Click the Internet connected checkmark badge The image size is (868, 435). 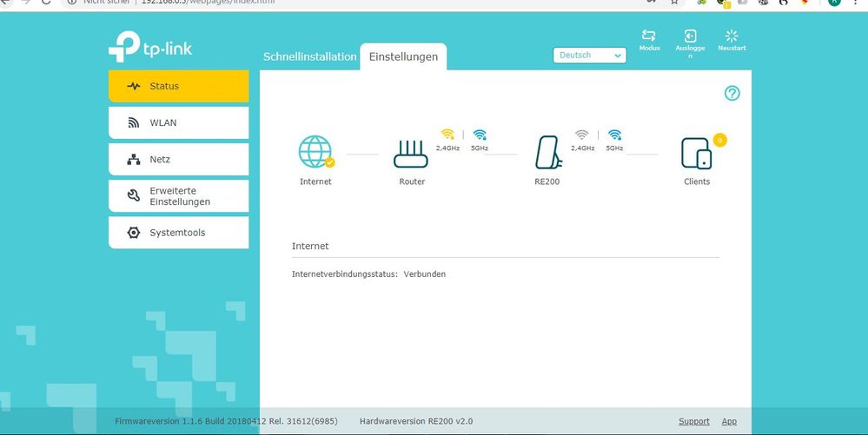coord(329,162)
